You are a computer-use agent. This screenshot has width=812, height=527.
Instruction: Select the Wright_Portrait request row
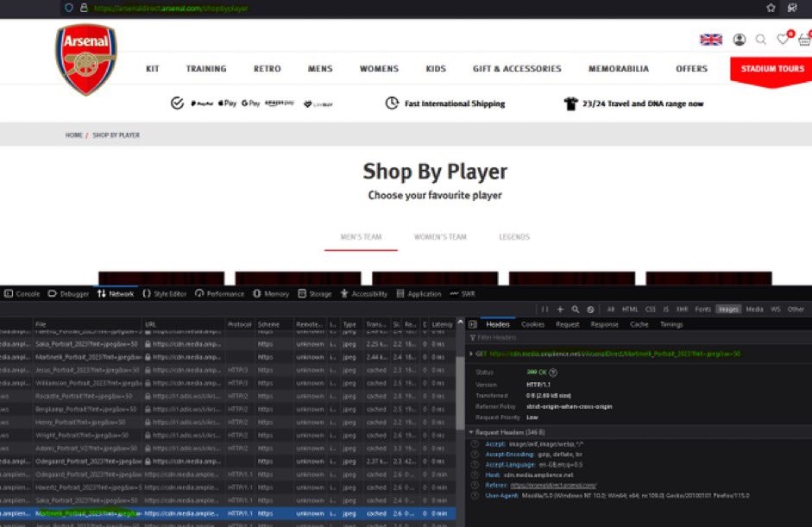[228, 436]
